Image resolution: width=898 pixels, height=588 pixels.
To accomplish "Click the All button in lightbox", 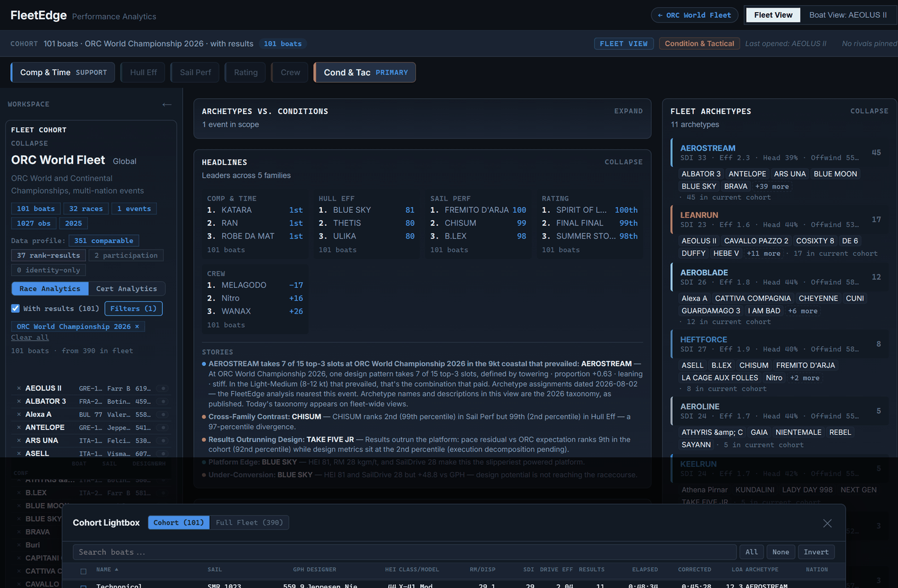I will point(751,552).
